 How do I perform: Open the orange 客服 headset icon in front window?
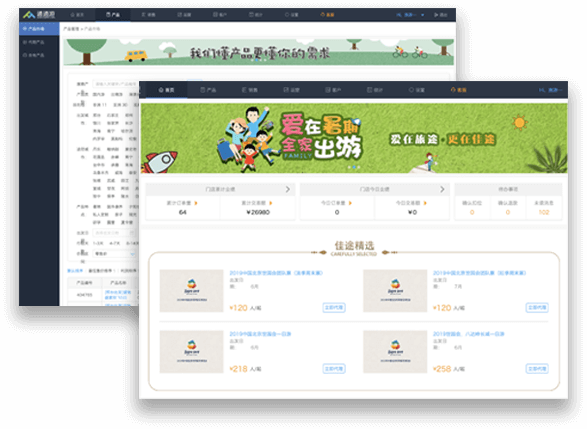coord(458,90)
